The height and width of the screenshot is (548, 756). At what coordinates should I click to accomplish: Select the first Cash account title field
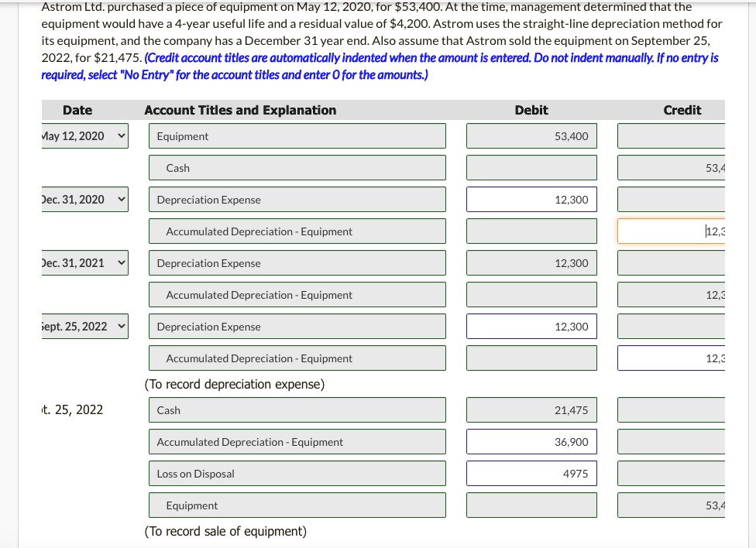pyautogui.click(x=297, y=168)
